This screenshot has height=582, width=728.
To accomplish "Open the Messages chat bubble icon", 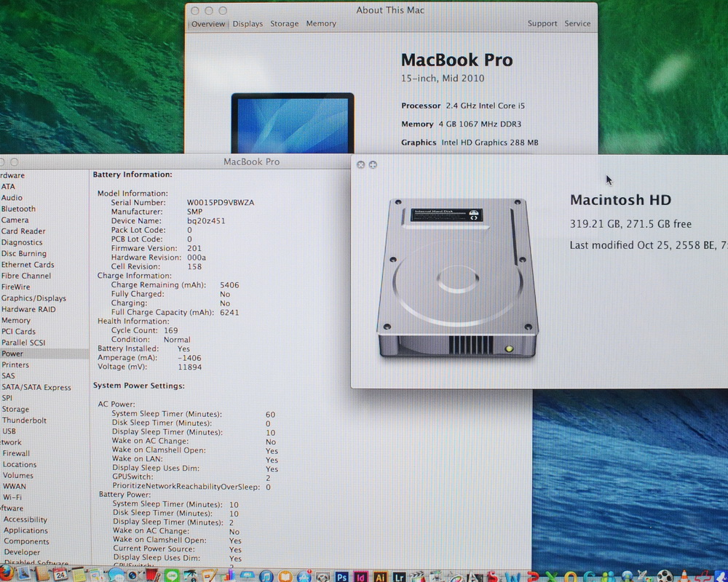I will pos(116,575).
